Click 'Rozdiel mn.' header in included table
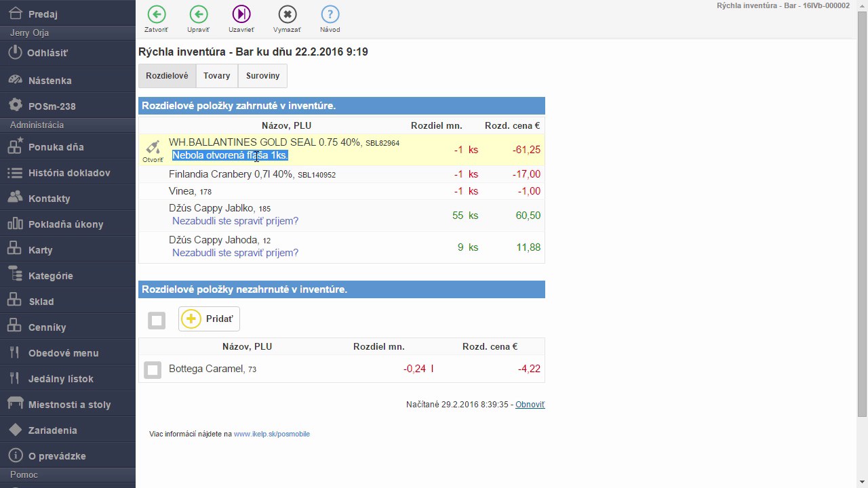This screenshot has width=868, height=488. point(436,125)
